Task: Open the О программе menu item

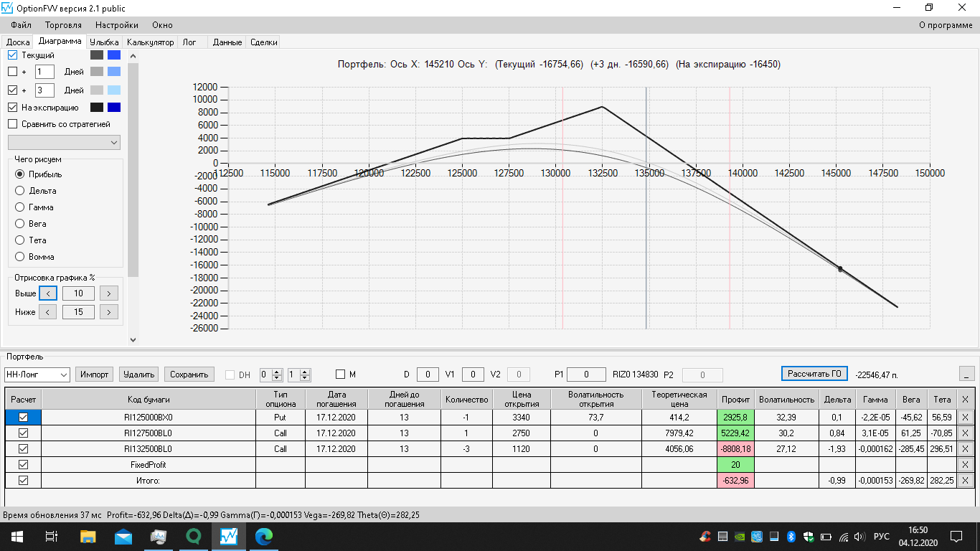Action: (946, 25)
